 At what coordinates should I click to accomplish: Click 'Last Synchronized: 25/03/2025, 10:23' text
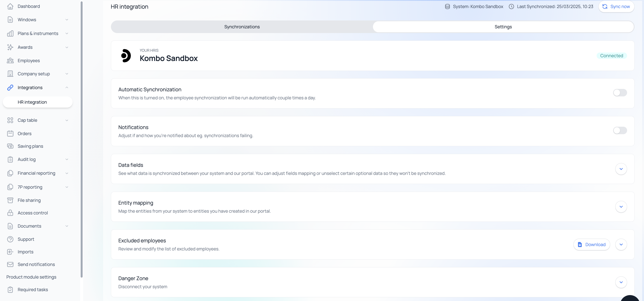click(555, 6)
